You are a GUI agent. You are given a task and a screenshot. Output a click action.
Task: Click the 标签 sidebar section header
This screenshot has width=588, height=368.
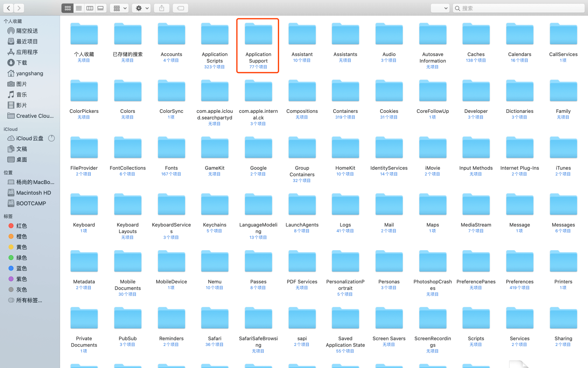coord(8,216)
